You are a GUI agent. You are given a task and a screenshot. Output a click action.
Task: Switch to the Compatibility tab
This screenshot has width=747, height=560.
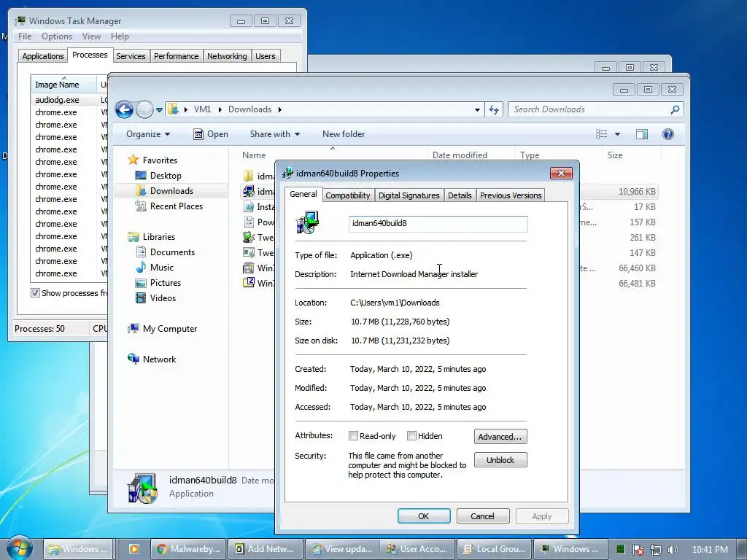(x=348, y=195)
